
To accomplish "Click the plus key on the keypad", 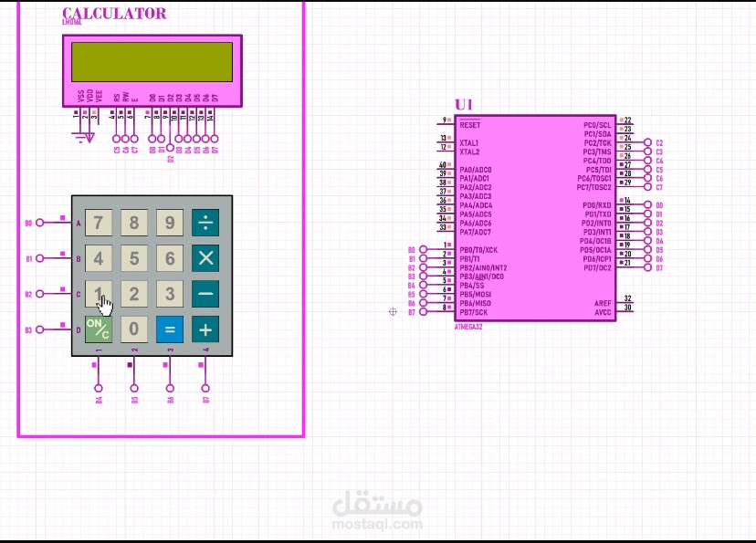I will 205,329.
